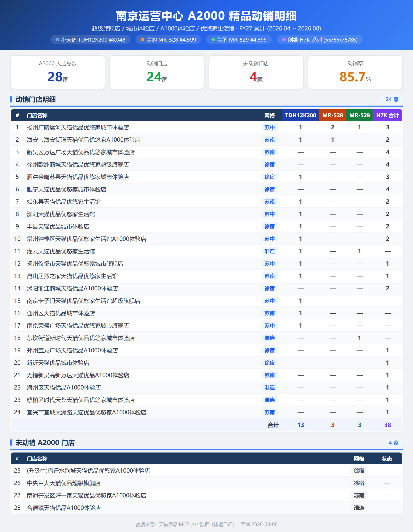This screenshot has width=413, height=532.
Task: Click the 未动销 A2000 门店 section heading
Action: coord(45,443)
